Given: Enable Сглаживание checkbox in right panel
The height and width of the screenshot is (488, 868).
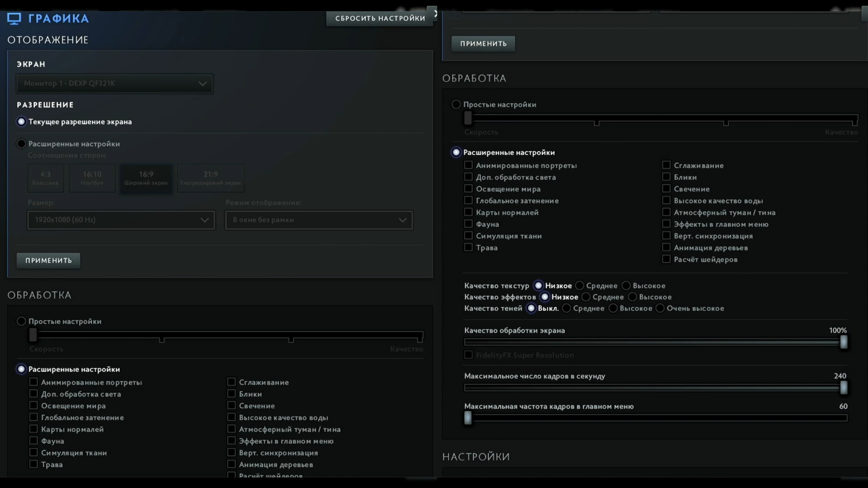Looking at the screenshot, I should [x=666, y=165].
